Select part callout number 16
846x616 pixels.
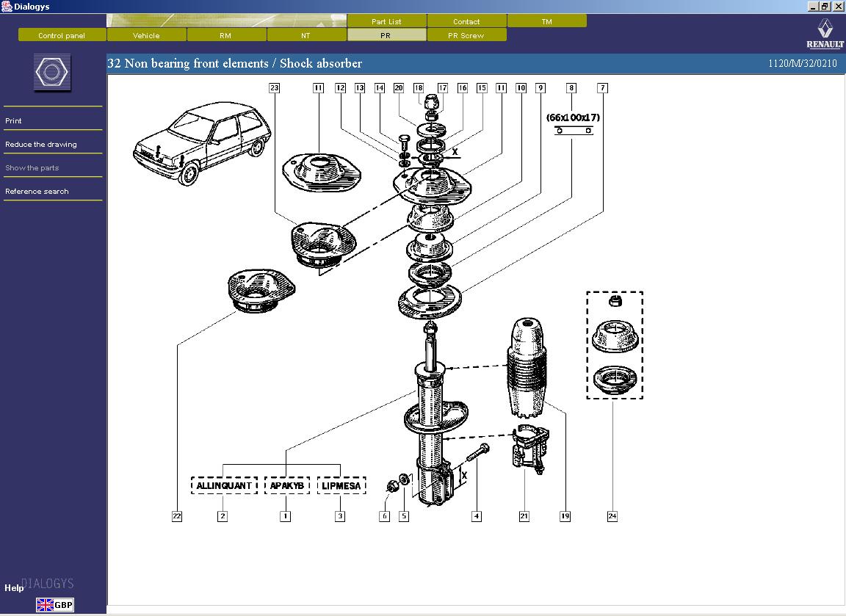(463, 88)
